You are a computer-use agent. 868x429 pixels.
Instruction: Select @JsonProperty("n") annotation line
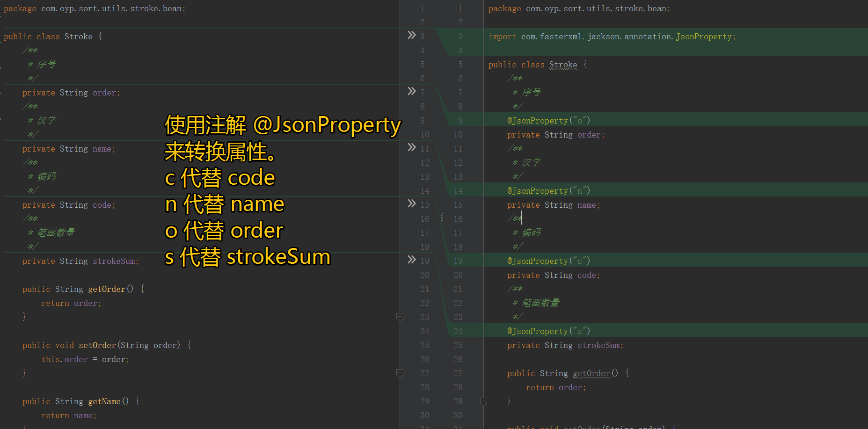click(548, 191)
